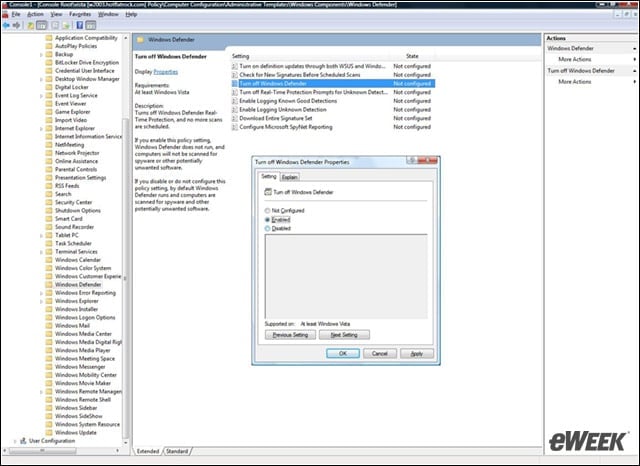Click the Export List toolbar icon
The height and width of the screenshot is (466, 640).
click(x=67, y=25)
